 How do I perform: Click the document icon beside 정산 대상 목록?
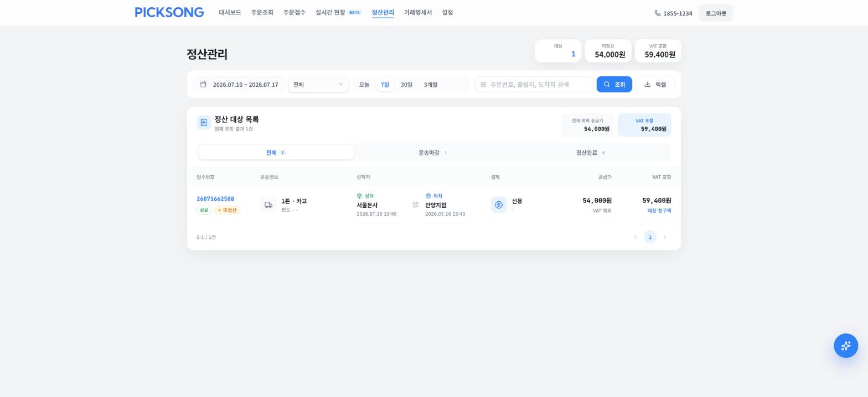204,123
